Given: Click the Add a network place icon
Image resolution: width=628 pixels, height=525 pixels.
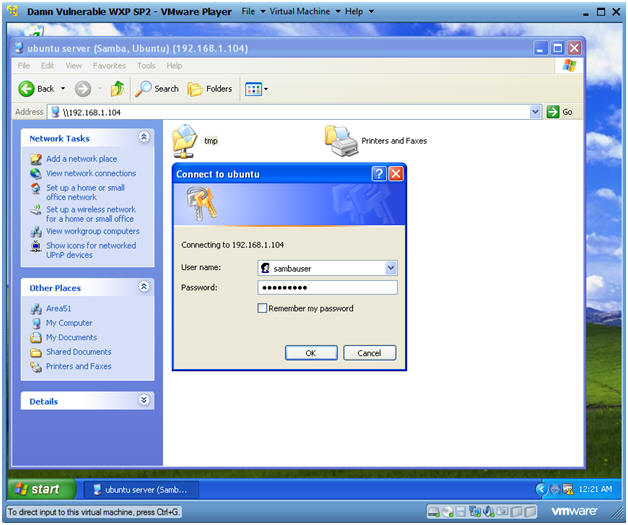Looking at the screenshot, I should pos(36,159).
